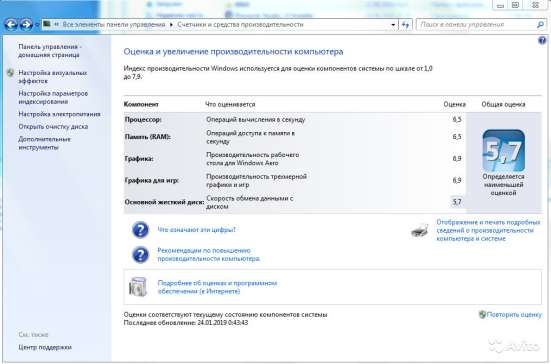The width and height of the screenshot is (551, 364).
Task: Click the control panel icon in the address bar
Action: [x=47, y=24]
